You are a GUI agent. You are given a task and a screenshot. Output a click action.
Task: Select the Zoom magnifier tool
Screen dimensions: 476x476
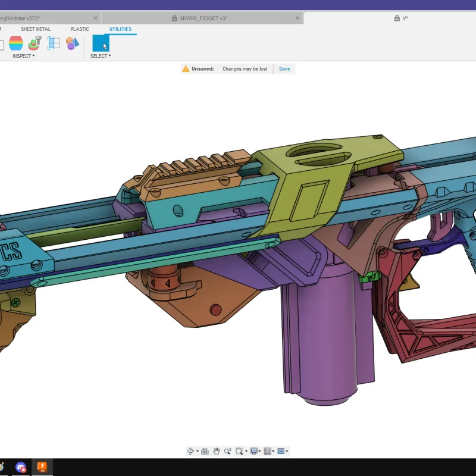228,451
